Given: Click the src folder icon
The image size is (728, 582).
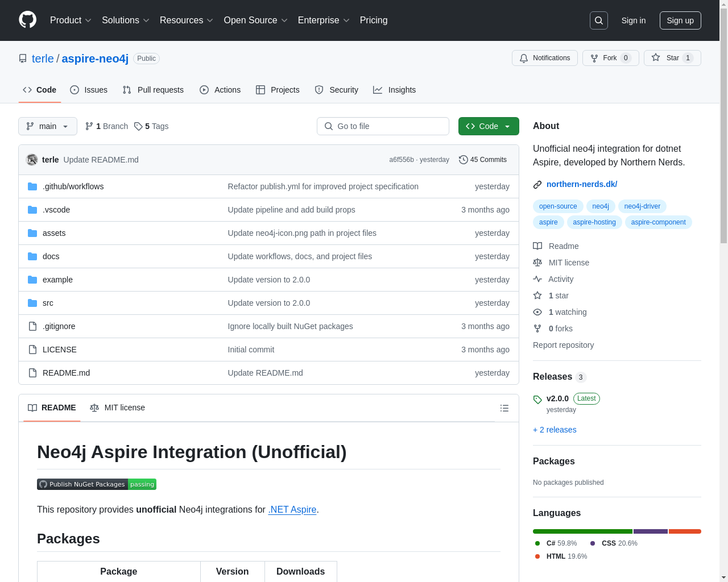Looking at the screenshot, I should click(x=32, y=303).
